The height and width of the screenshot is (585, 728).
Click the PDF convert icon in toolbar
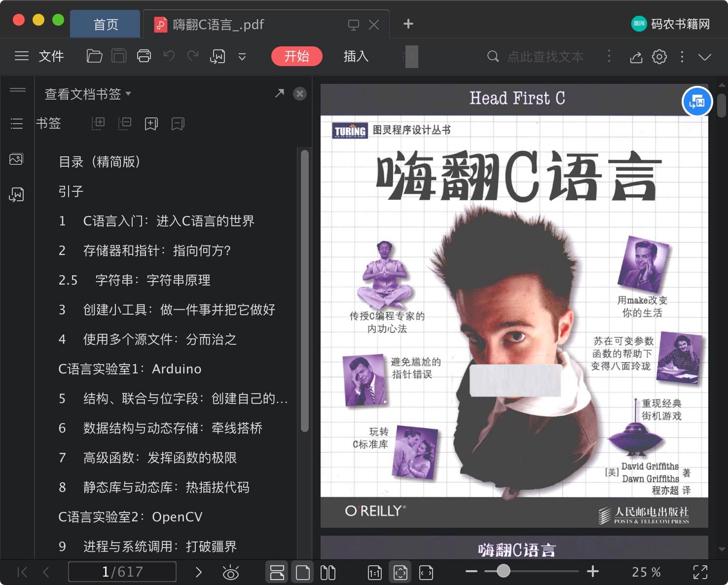[x=218, y=56]
